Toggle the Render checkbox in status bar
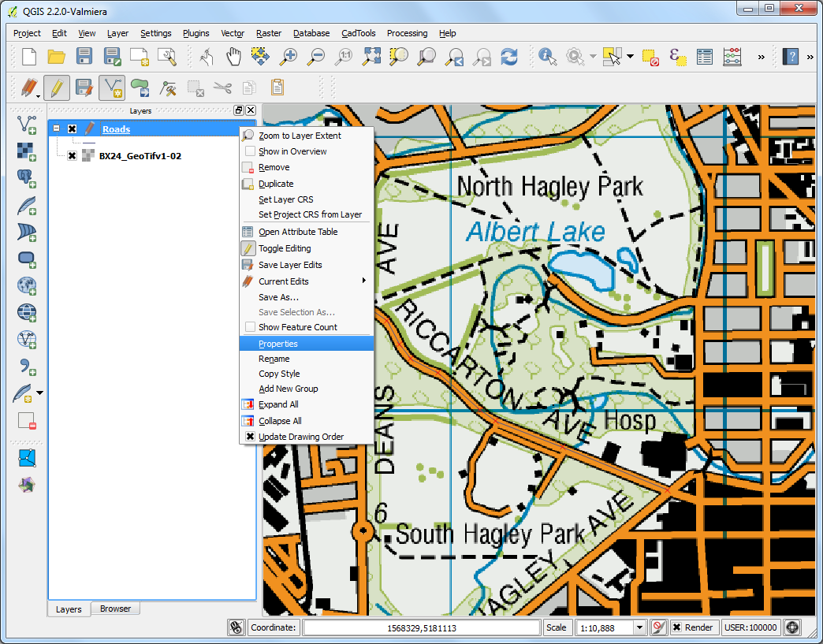 pos(677,627)
